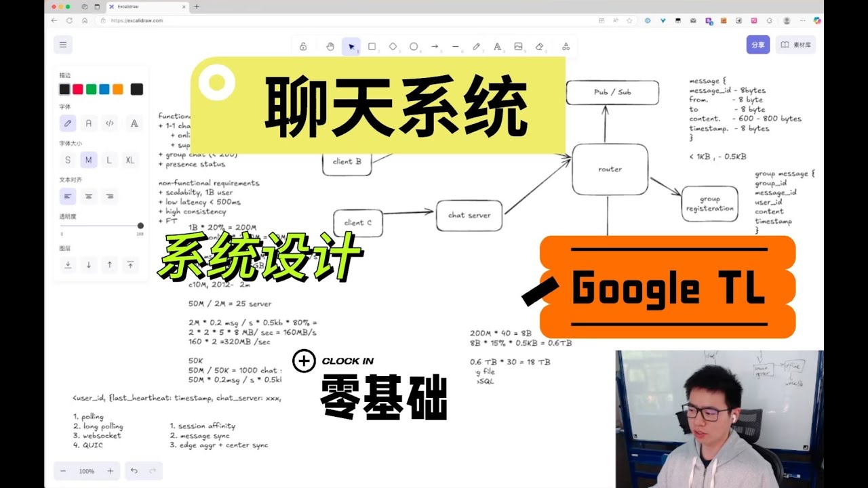Select the Text tool

tap(498, 47)
